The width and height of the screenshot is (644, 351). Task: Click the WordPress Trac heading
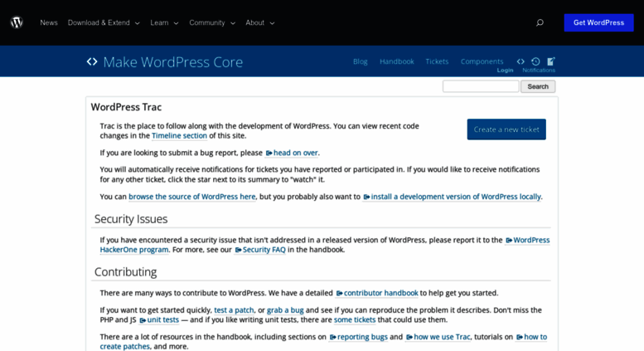click(126, 107)
